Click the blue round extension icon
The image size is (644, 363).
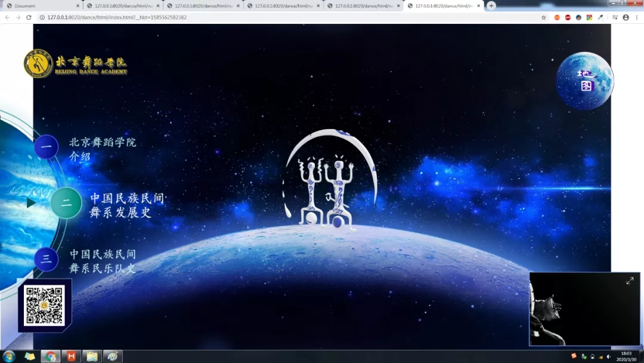[x=578, y=17]
